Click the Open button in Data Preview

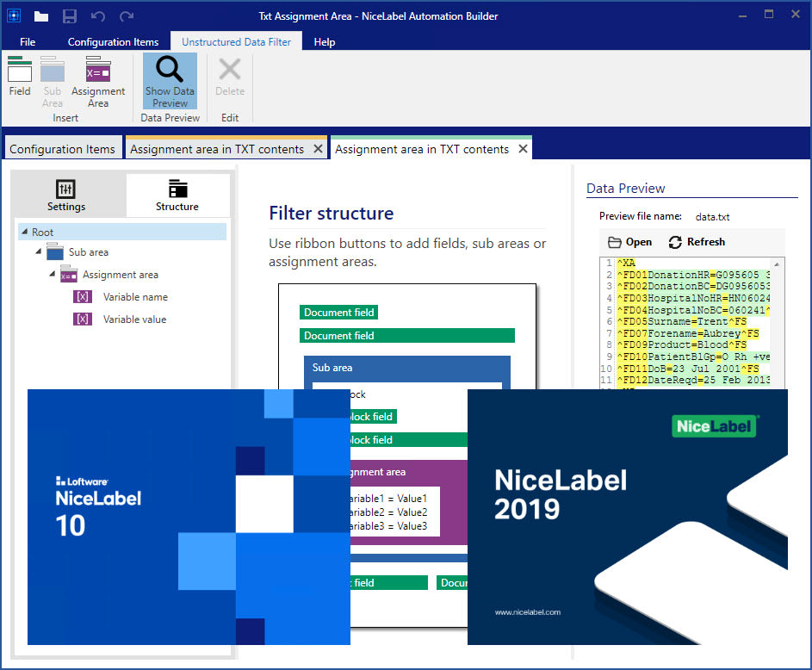(629, 242)
